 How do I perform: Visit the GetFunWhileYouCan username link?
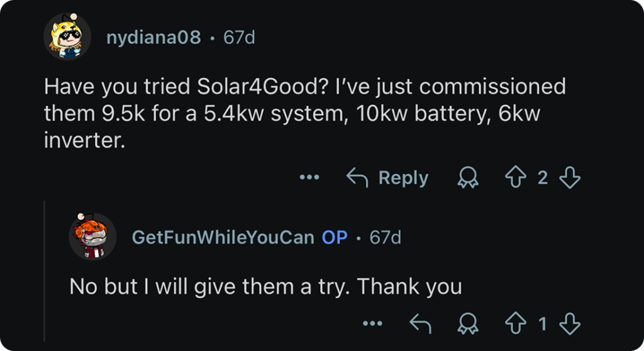coord(223,237)
